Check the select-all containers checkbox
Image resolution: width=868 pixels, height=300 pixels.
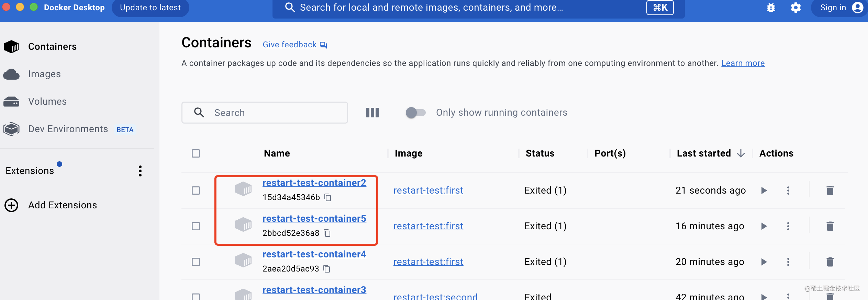point(196,153)
